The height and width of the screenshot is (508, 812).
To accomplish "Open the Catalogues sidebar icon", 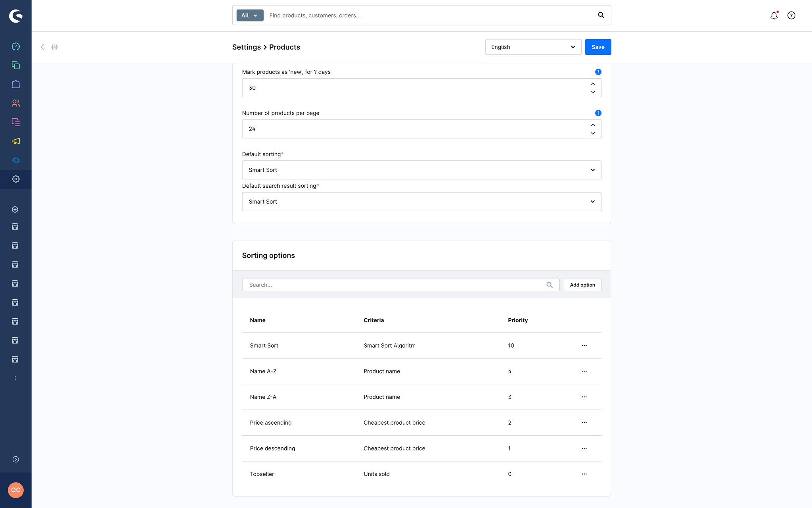I will pyautogui.click(x=16, y=65).
